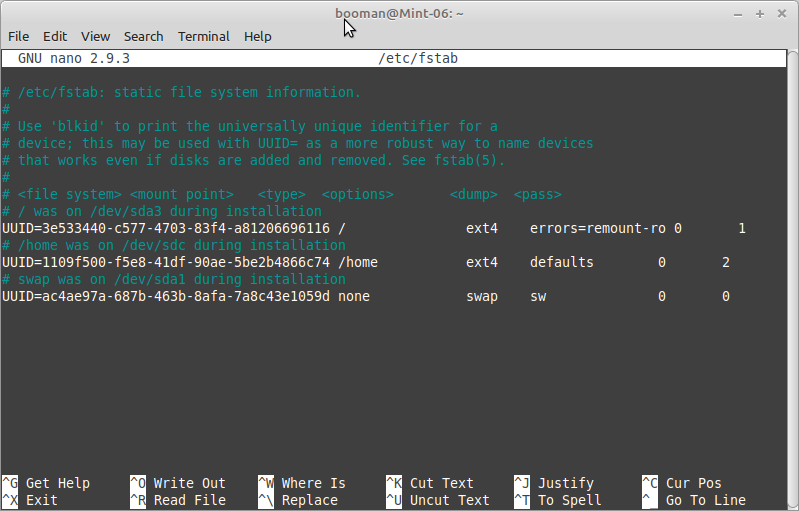The image size is (799, 511).
Task: Click the Read File shortcut label
Action: [x=189, y=500]
